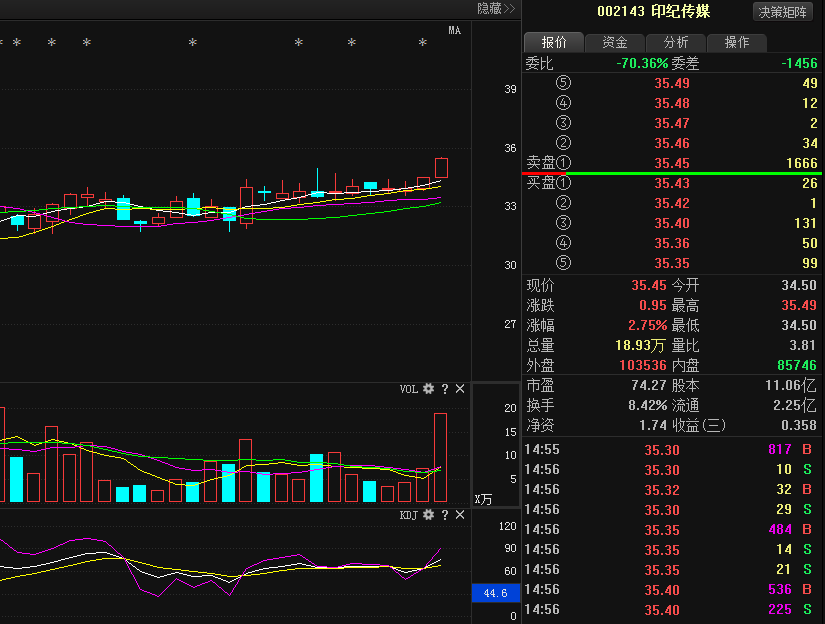Click the blue 44.6 KDJ value box

click(x=496, y=593)
